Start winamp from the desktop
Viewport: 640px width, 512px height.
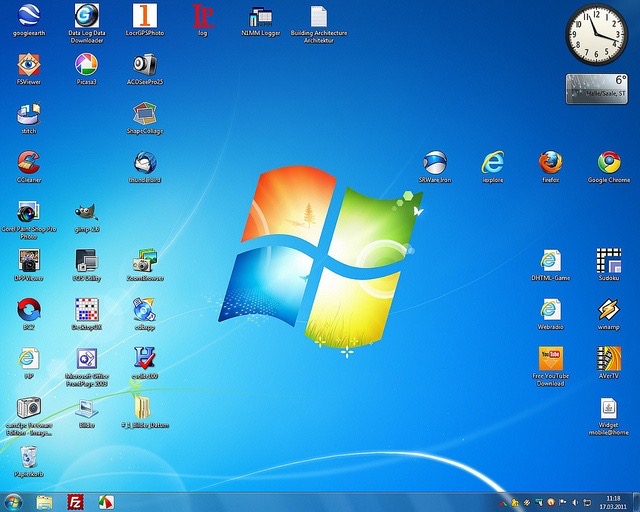609,314
